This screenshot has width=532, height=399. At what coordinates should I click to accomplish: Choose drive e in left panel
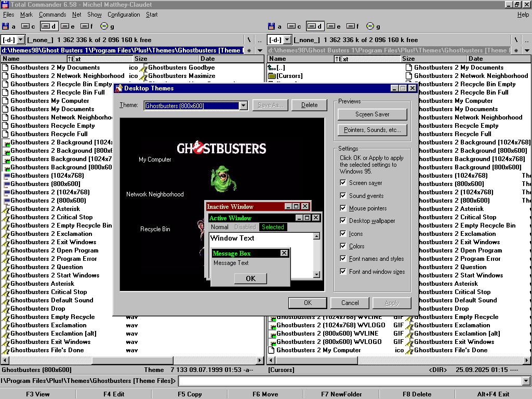[68, 26]
